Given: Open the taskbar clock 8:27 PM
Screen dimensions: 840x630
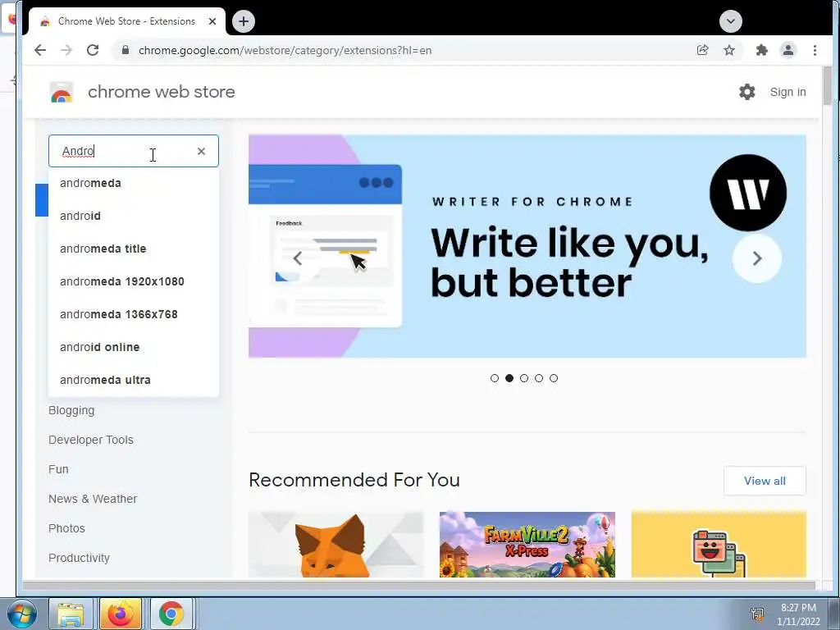Looking at the screenshot, I should (798, 614).
